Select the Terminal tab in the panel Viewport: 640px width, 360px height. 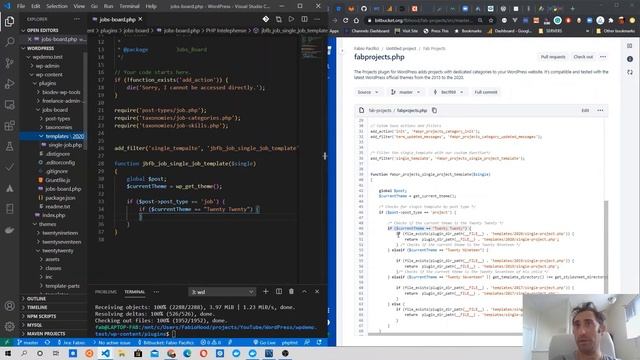(x=135, y=292)
